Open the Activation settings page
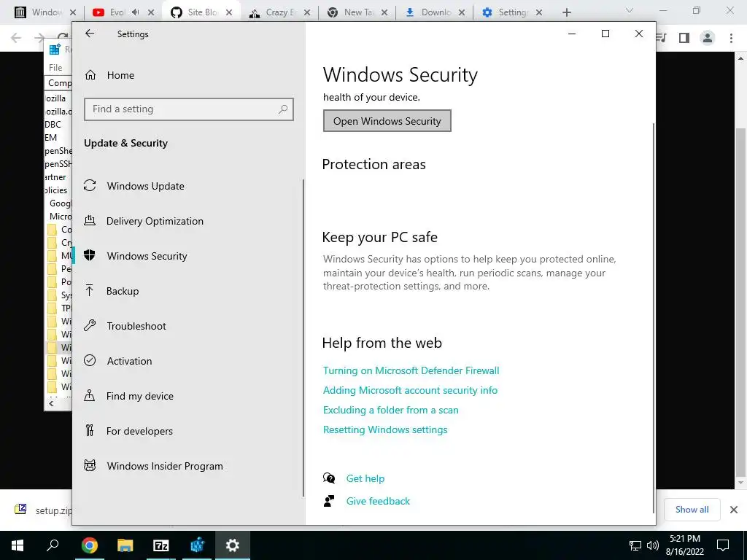747x560 pixels. (117, 361)
